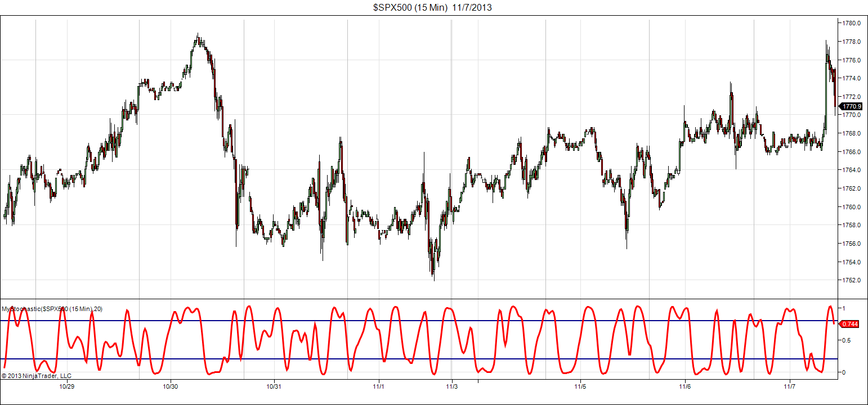The height and width of the screenshot is (405, 868).
Task: Click the 11/6 date label
Action: pos(685,386)
